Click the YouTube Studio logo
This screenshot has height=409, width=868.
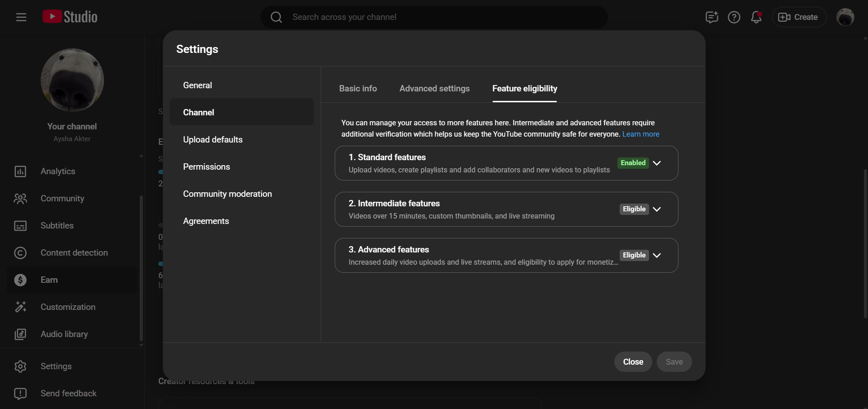(70, 17)
